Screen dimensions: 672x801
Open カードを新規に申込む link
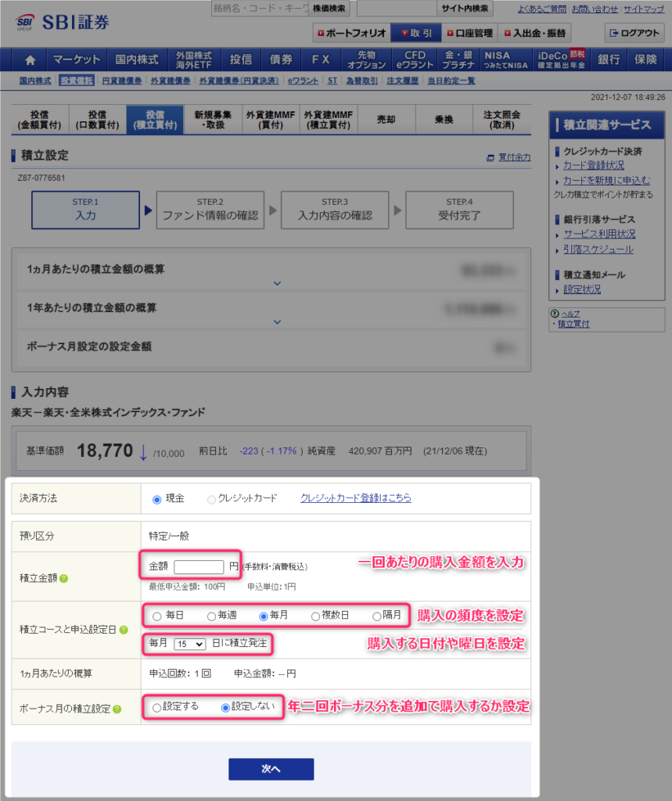[606, 181]
